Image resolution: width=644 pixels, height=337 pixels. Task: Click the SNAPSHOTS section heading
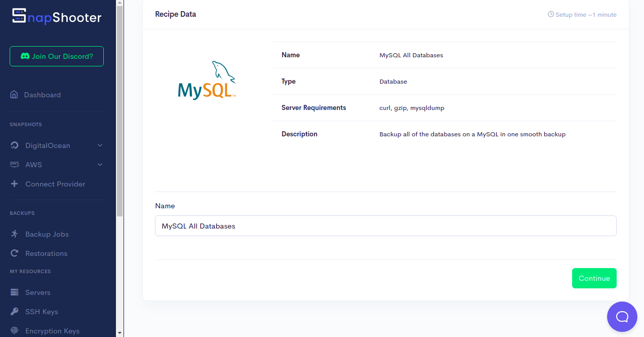[26, 125]
